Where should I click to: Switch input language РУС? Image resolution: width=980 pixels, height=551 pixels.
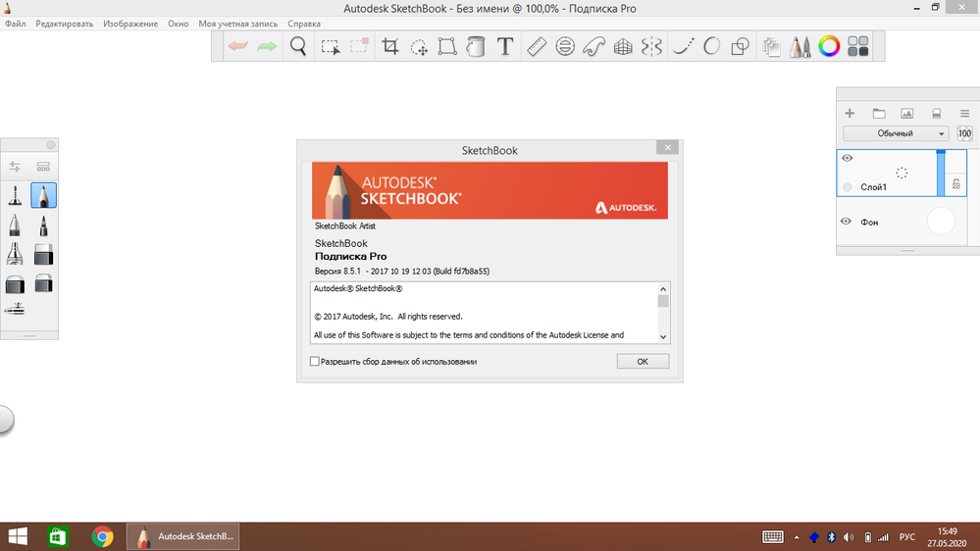tap(906, 537)
